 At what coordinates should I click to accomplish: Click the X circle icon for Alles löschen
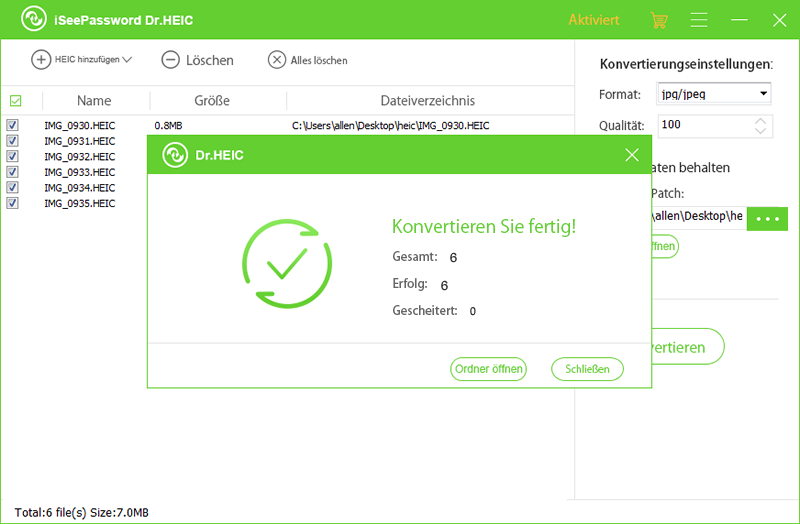point(277,60)
